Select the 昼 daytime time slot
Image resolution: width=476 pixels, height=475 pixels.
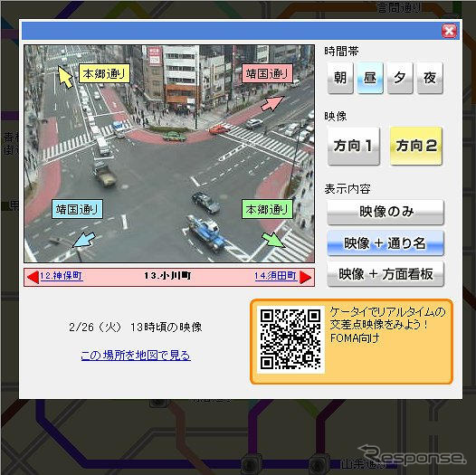370,78
